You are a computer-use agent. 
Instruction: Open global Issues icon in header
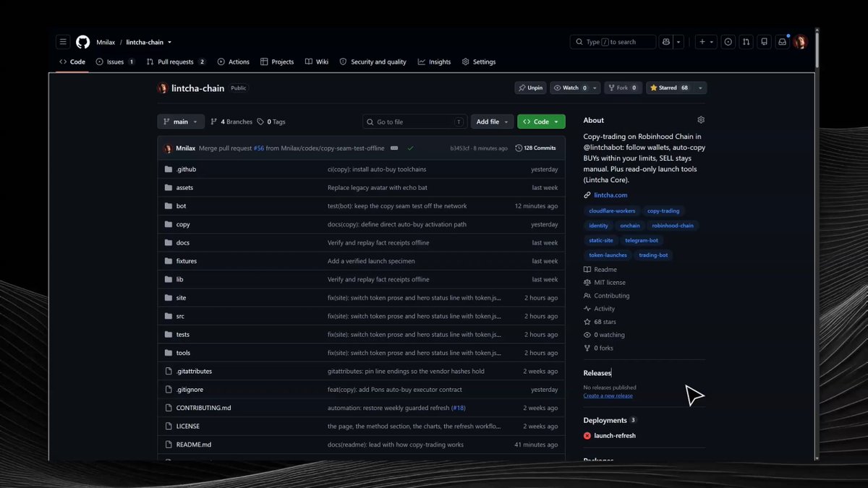[728, 42]
